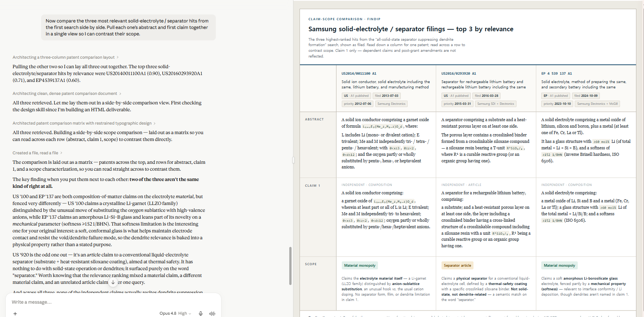
Task: Click the panel divider resize handle
Action: tap(293, 160)
